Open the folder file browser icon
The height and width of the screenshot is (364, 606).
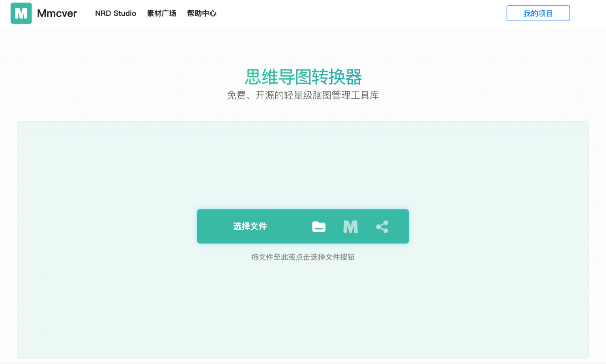coord(318,226)
